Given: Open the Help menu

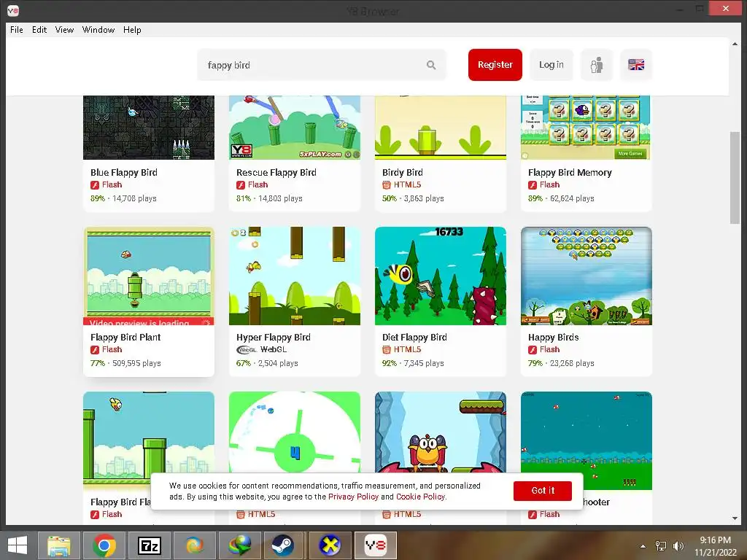Looking at the screenshot, I should [x=132, y=29].
